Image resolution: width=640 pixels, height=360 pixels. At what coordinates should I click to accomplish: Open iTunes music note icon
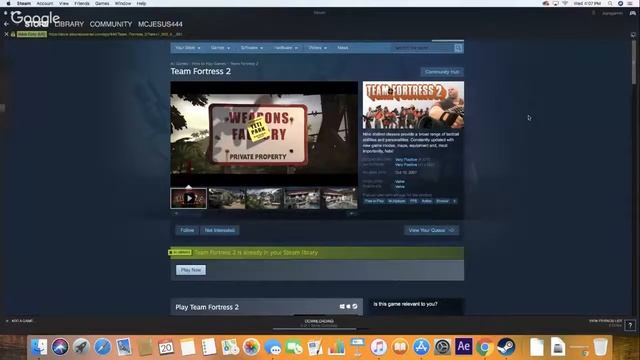pyautogui.click(x=379, y=347)
